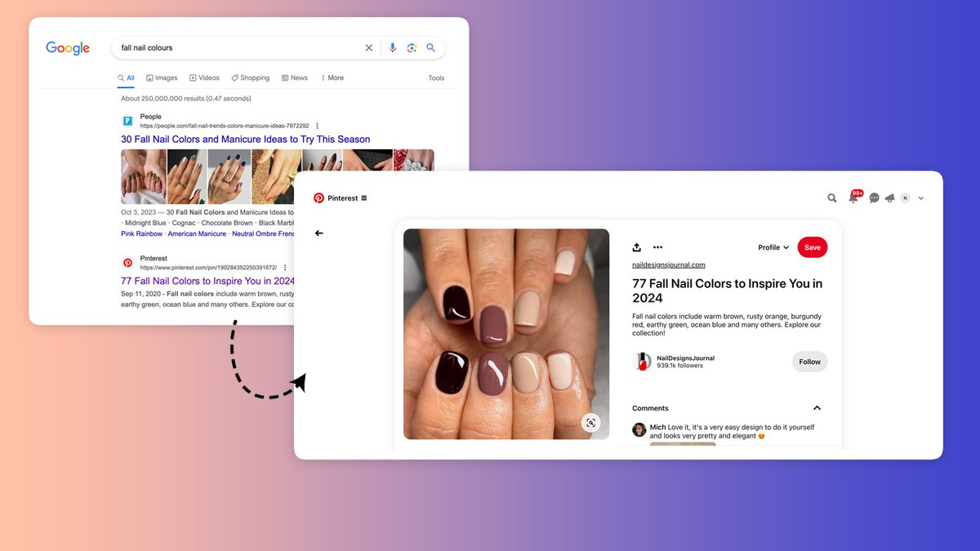This screenshot has width=980, height=551.
Task: Expand the Pinterest accounts chevron
Action: (921, 198)
